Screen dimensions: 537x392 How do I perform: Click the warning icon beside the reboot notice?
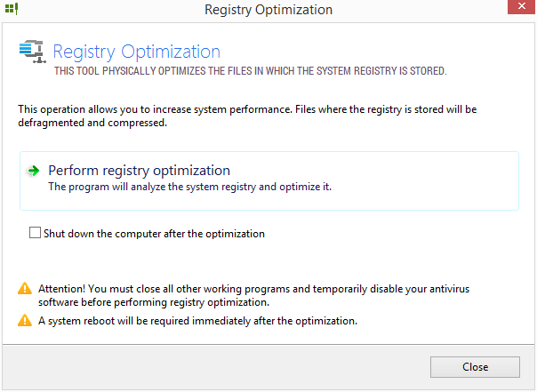coord(25,321)
